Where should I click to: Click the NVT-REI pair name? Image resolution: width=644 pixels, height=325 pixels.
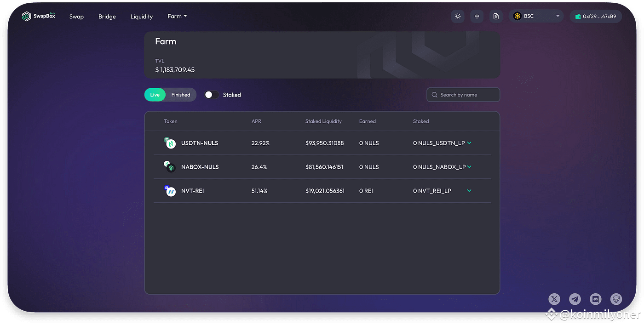193,191
